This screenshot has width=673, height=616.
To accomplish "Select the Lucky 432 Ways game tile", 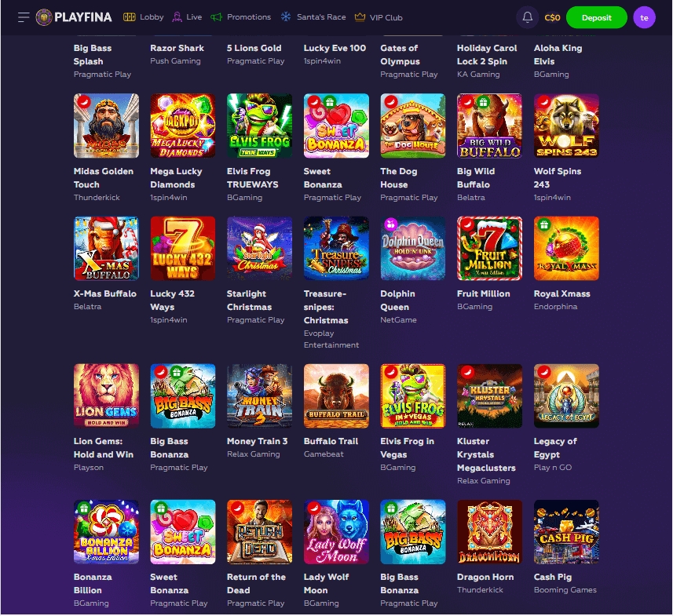I will 183,249.
